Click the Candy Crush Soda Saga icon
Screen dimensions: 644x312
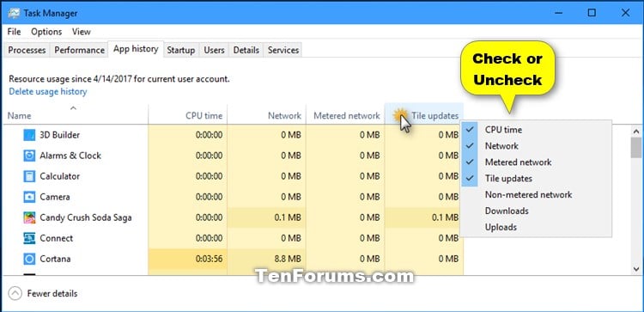point(29,217)
